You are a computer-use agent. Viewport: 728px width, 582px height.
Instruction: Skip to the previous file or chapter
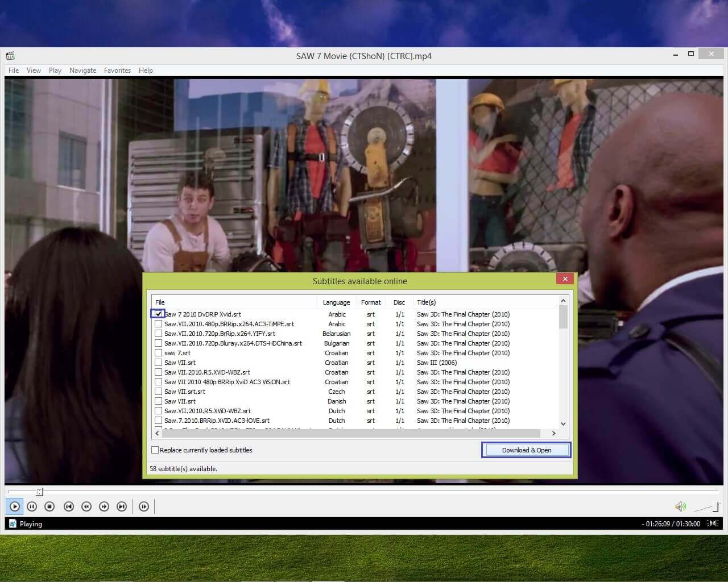69,506
